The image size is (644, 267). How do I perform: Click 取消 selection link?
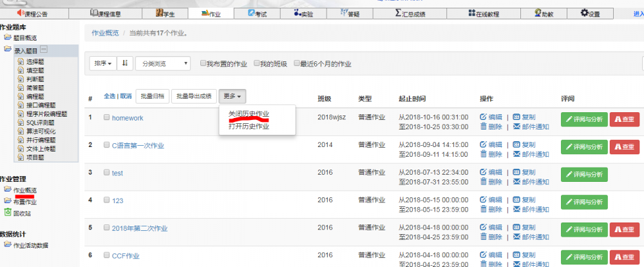126,96
